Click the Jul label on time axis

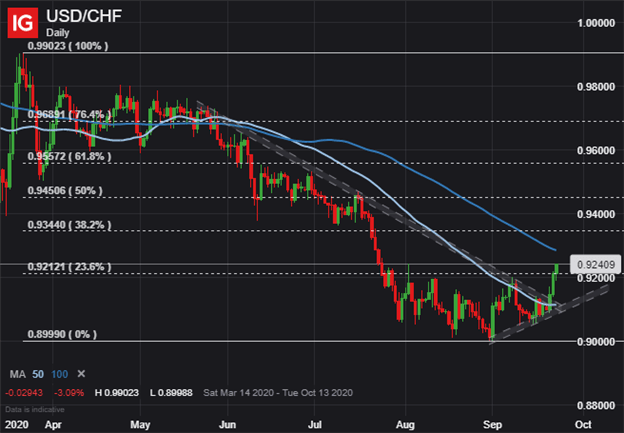click(x=314, y=425)
